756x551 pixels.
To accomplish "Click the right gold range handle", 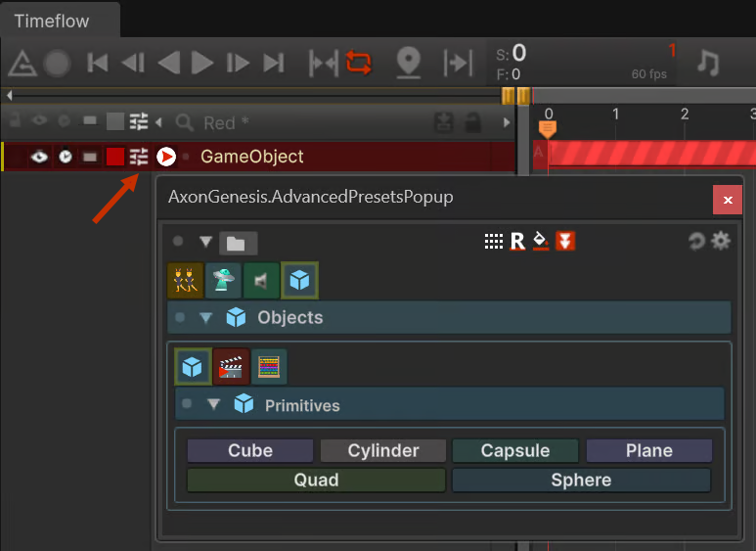I will [523, 96].
